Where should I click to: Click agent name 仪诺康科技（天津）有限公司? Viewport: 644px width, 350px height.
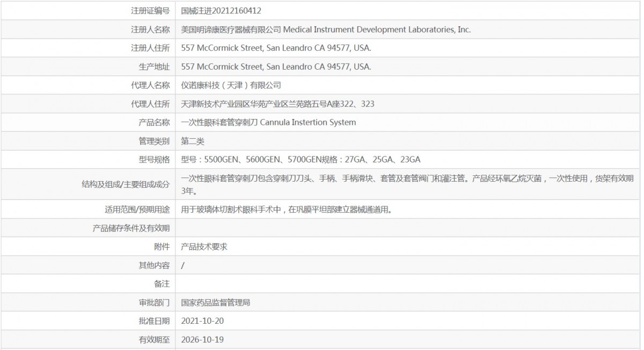click(x=231, y=85)
